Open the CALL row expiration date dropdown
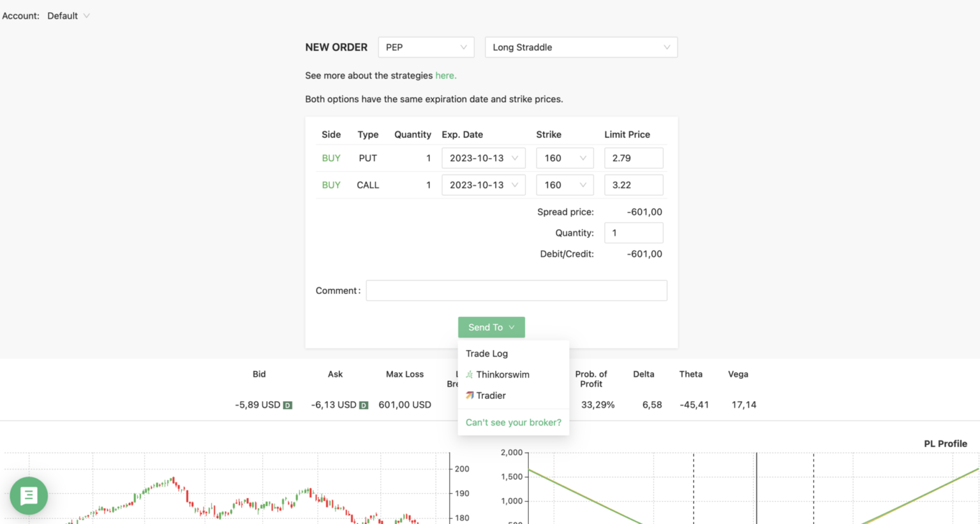The width and height of the screenshot is (980, 524). pos(484,185)
